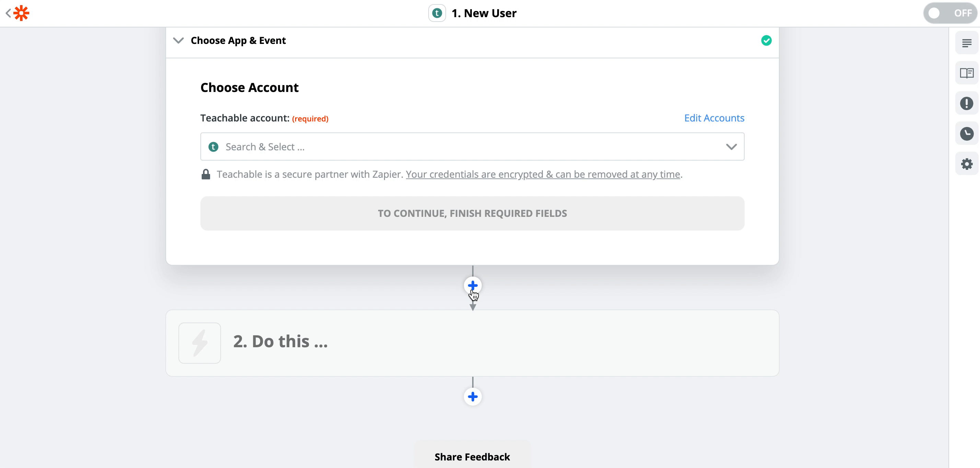
Task: Open the Teachable account Search & Select dropdown
Action: tap(472, 147)
